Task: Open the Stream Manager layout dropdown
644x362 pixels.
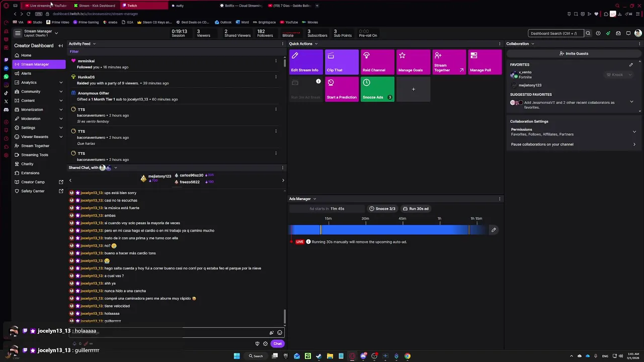Action: pyautogui.click(x=56, y=33)
